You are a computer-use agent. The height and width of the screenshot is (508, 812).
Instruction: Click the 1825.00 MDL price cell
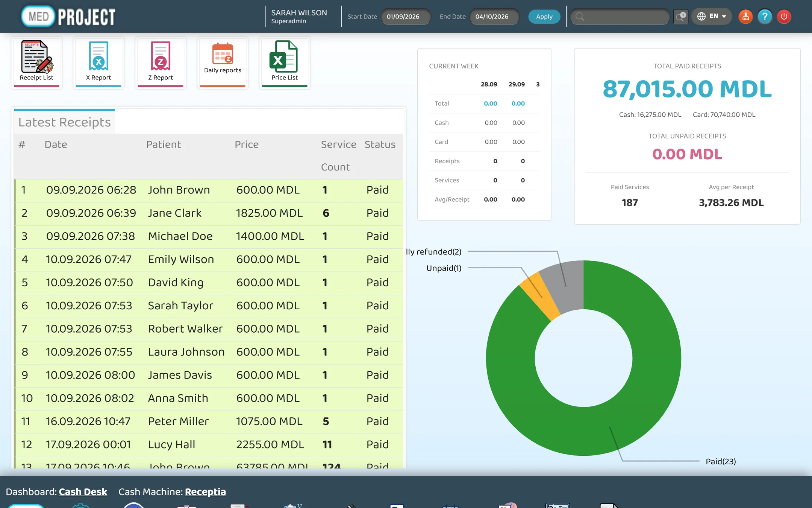pos(269,213)
